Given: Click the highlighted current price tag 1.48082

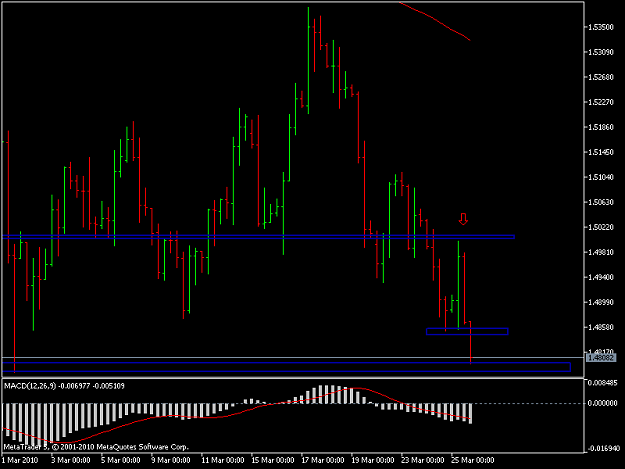Looking at the screenshot, I should [601, 358].
